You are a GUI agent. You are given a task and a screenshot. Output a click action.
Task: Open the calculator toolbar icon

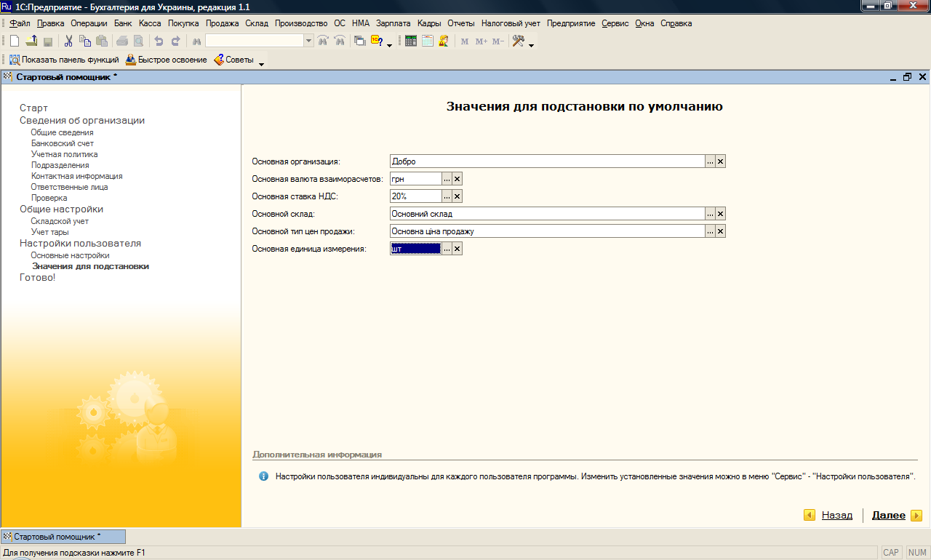point(411,41)
